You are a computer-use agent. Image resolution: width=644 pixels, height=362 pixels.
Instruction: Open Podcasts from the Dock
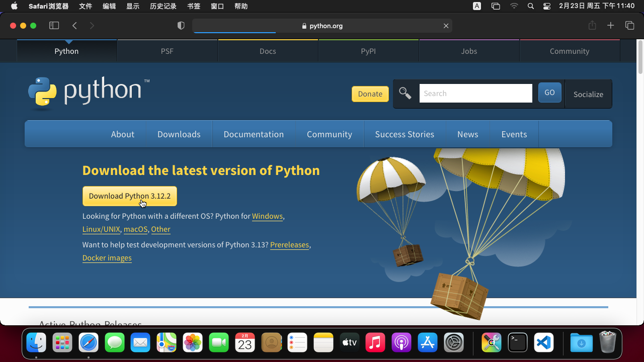401,343
